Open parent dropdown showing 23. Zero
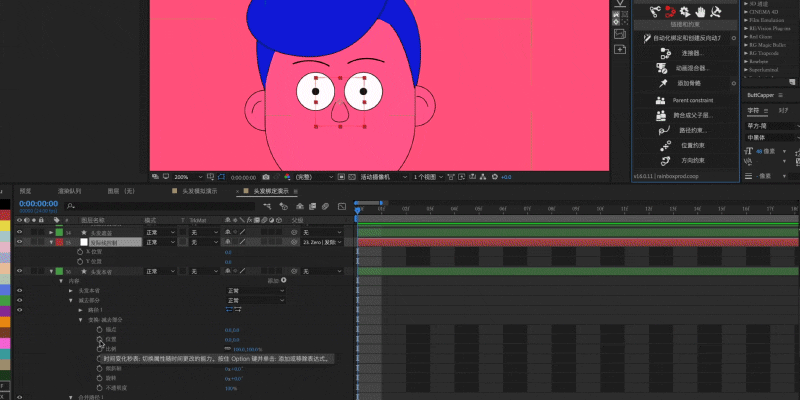The height and width of the screenshot is (400, 800). (x=321, y=242)
